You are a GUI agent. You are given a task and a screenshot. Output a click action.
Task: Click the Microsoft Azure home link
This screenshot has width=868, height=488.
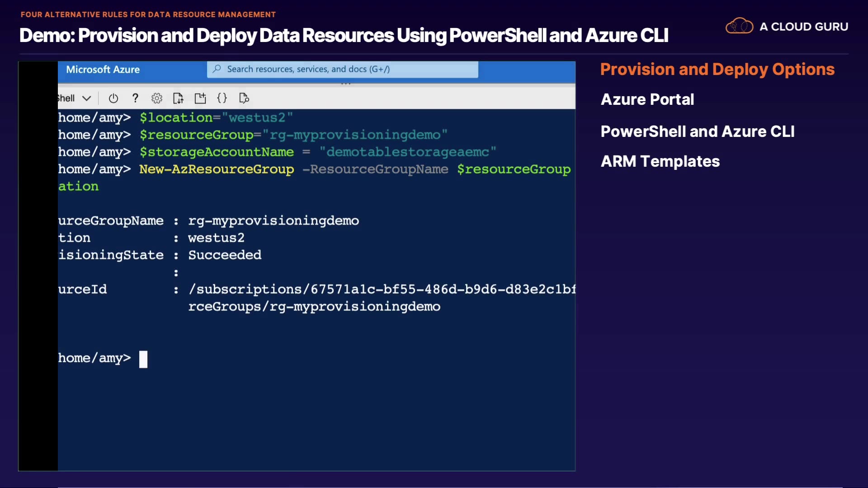click(103, 70)
